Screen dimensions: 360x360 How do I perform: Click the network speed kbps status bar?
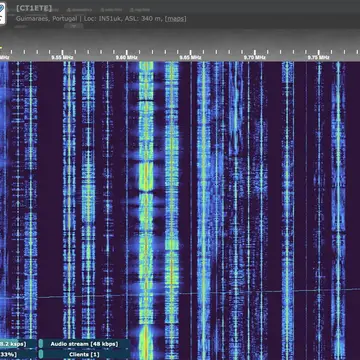(x=18, y=344)
